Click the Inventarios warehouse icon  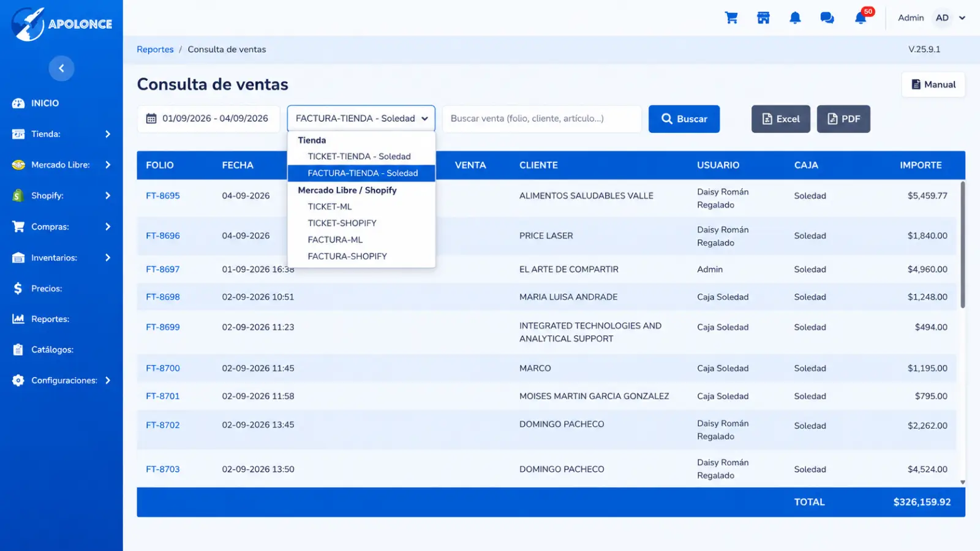click(18, 257)
